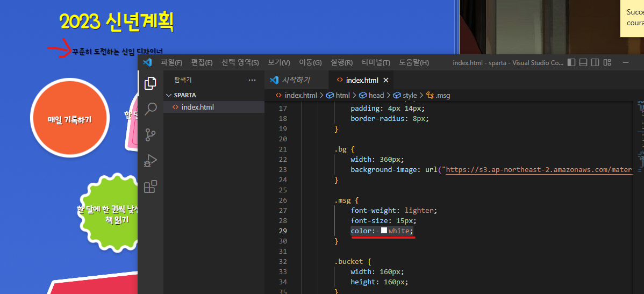
Task: Click the .bucket selector on line 32
Action: 350,262
